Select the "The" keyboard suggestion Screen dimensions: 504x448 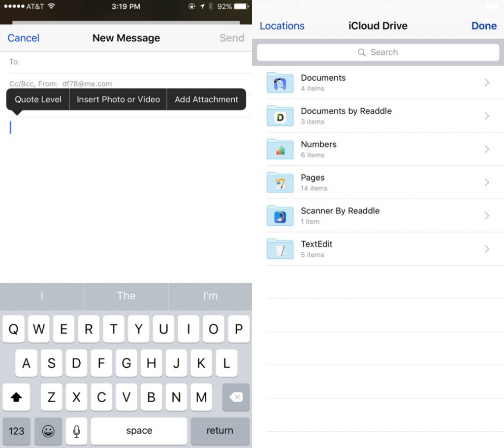click(126, 296)
